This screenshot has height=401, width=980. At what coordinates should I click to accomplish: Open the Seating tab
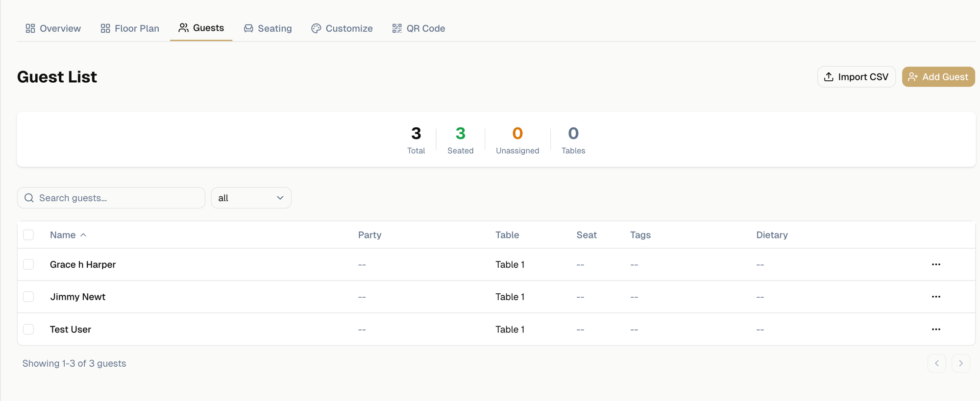tap(268, 28)
